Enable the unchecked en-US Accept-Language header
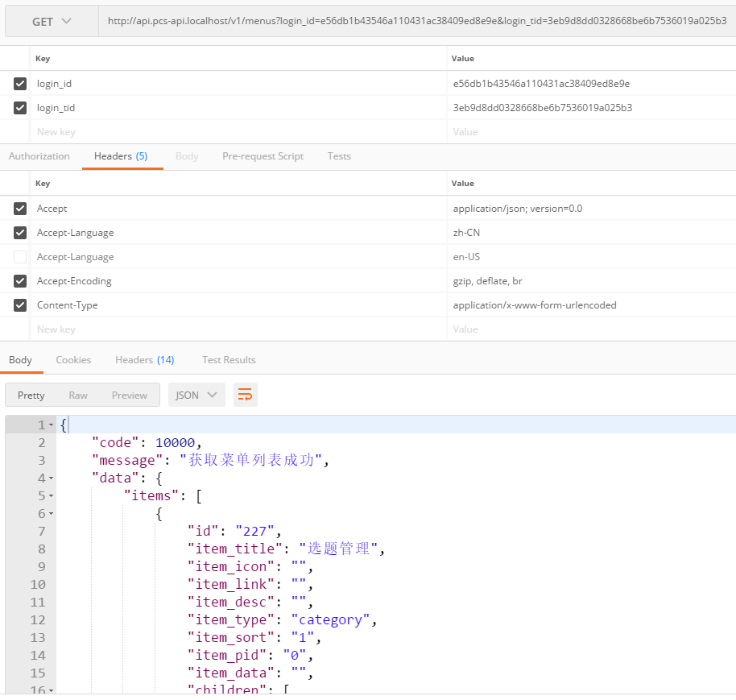Viewport: 736px width, 700px height. 20,257
